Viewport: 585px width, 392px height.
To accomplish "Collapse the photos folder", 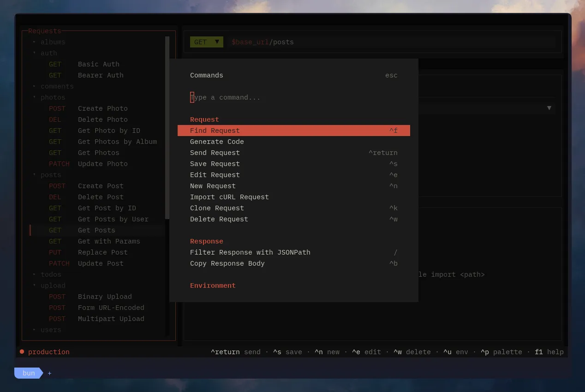I will pyautogui.click(x=49, y=97).
